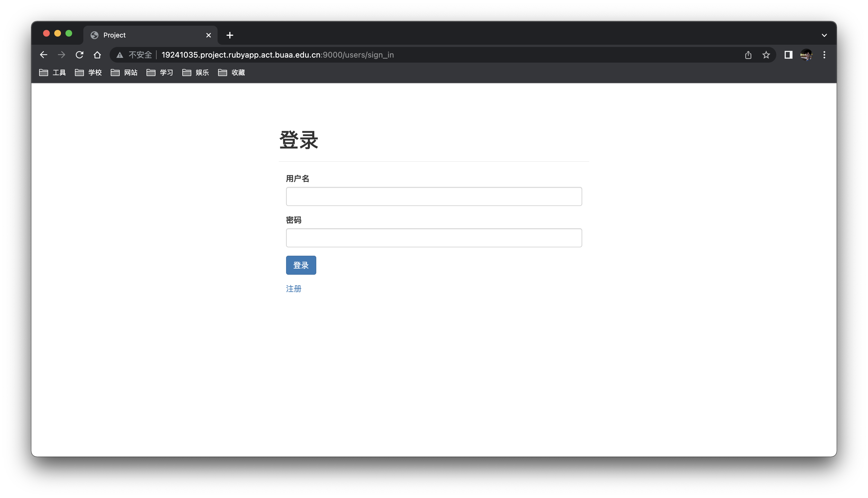Screen dimensions: 868x498
Task: Click the share page icon in address bar
Action: 748,55
